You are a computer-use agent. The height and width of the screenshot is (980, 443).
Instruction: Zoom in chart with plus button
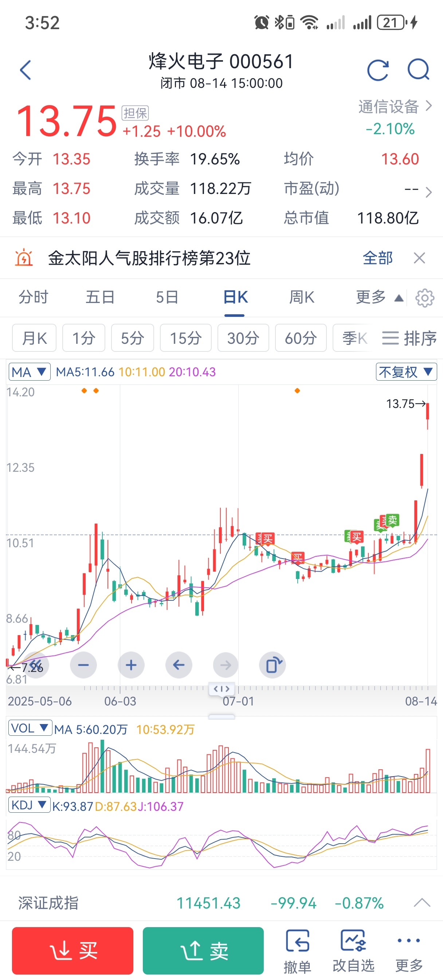[x=131, y=665]
